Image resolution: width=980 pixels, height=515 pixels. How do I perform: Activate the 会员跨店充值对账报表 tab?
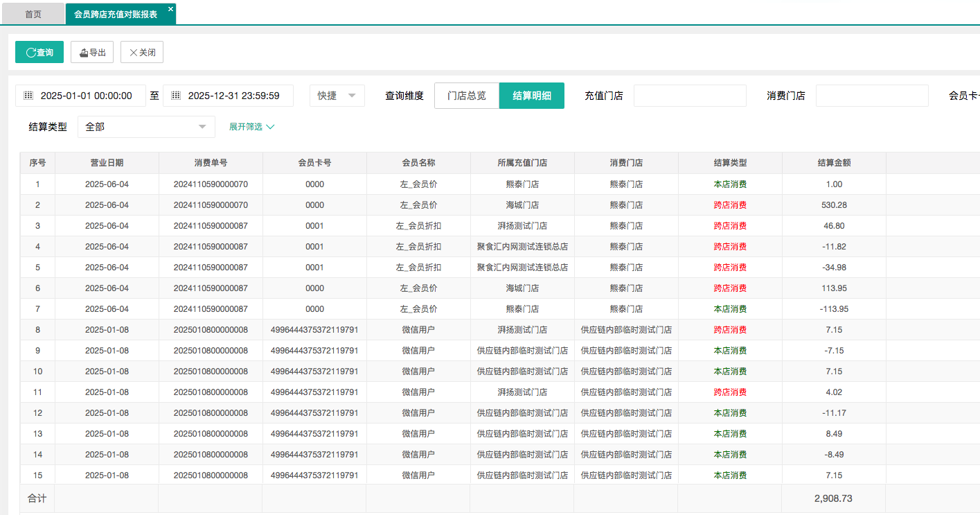(115, 14)
